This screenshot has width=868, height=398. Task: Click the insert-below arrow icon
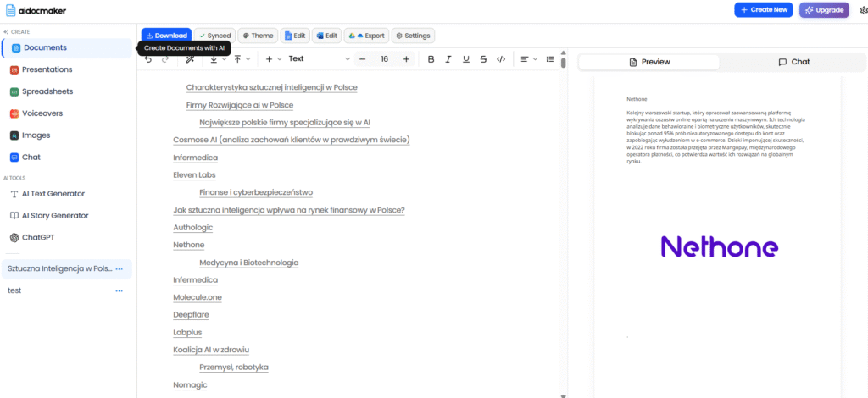[x=214, y=59]
